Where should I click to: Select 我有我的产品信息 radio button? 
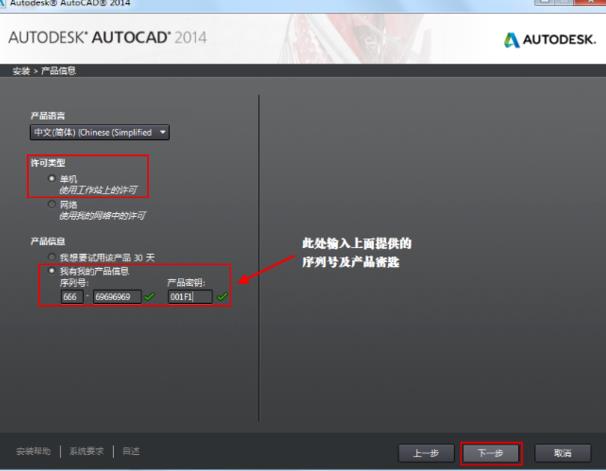click(x=52, y=270)
